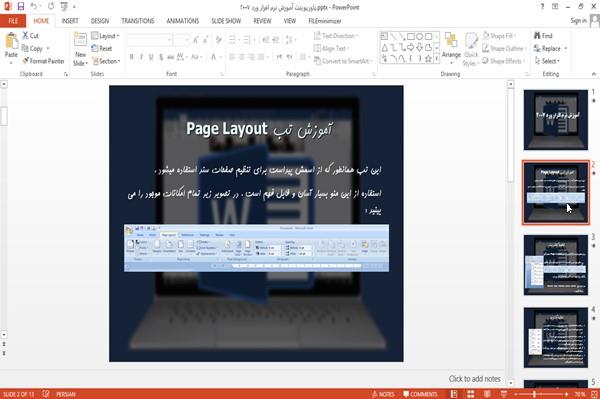
Task: Convert to SmartArt button
Action: coord(342,61)
